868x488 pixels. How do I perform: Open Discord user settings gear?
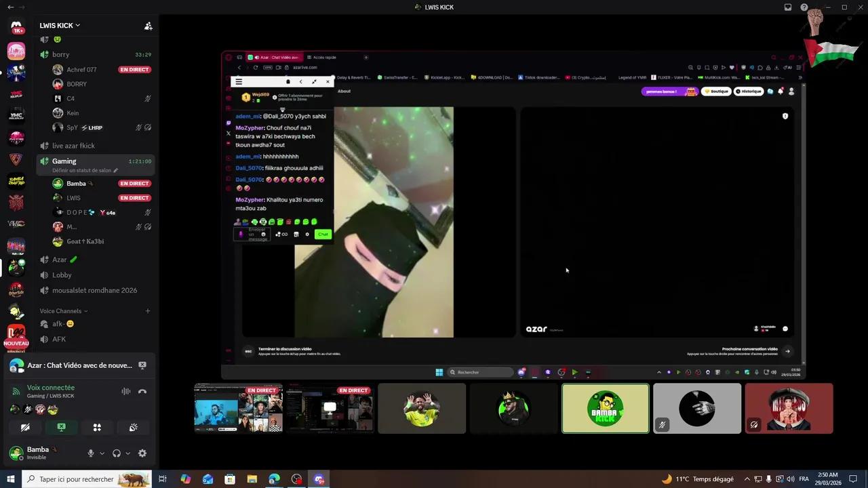click(x=142, y=453)
